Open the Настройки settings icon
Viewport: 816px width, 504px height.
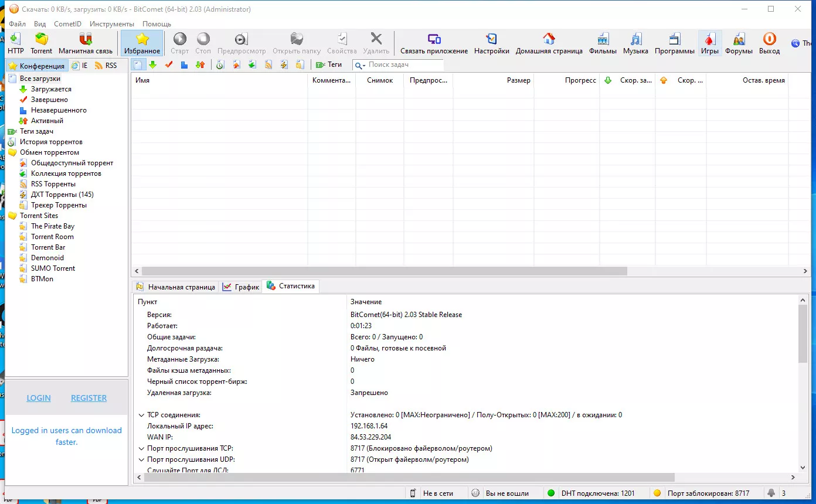pos(491,40)
